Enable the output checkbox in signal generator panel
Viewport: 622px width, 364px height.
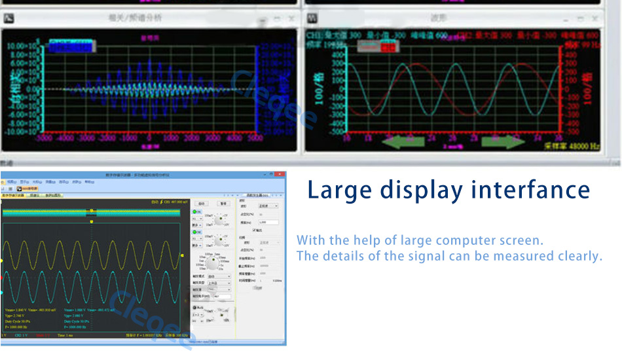(x=255, y=230)
